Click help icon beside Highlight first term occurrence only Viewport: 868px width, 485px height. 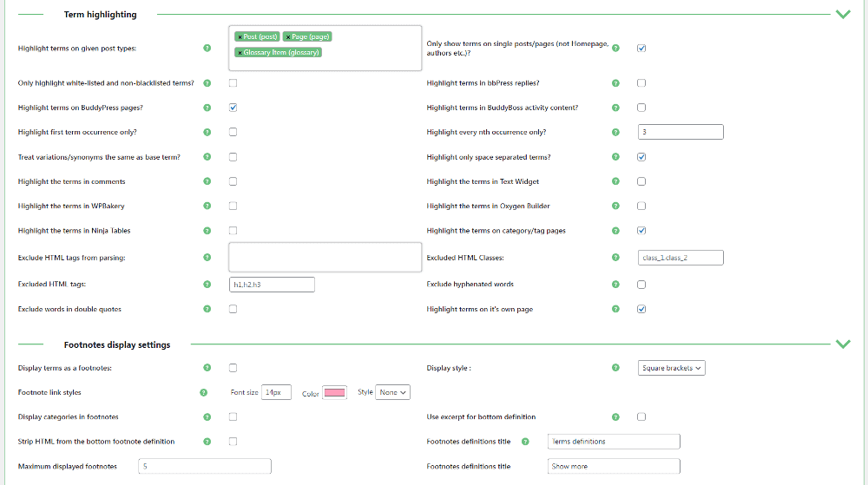tap(207, 133)
